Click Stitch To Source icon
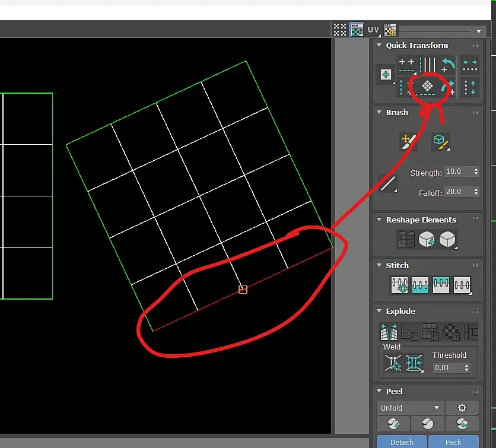 tap(441, 285)
